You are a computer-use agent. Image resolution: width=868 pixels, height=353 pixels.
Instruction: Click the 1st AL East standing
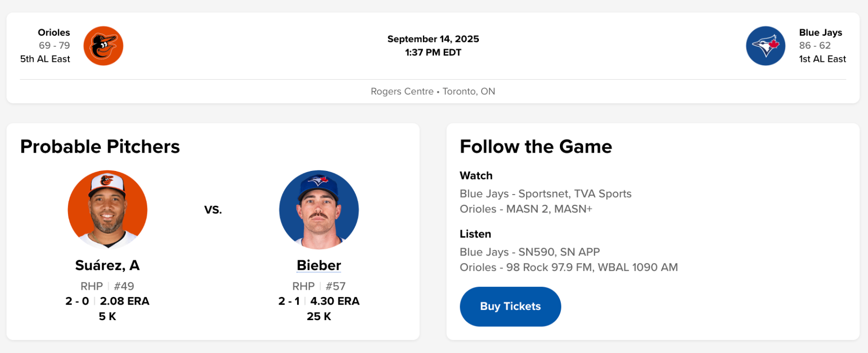822,59
